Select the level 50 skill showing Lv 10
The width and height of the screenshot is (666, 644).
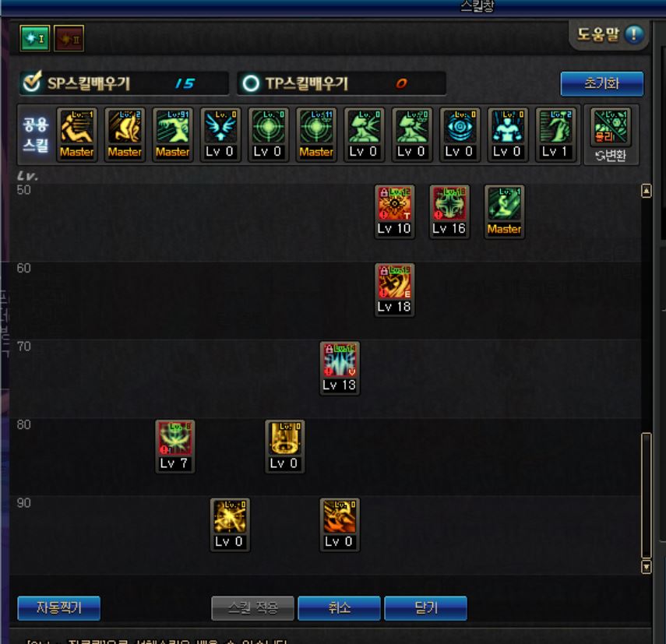[394, 211]
